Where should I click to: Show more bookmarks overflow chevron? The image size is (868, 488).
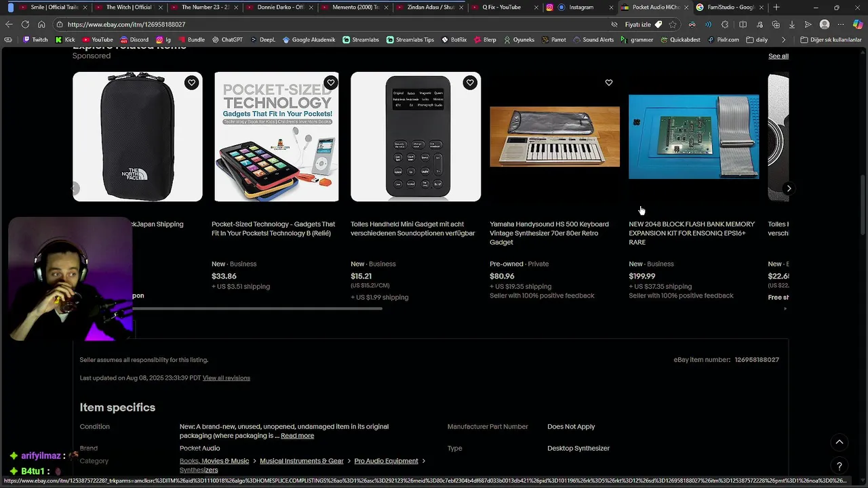(x=783, y=40)
